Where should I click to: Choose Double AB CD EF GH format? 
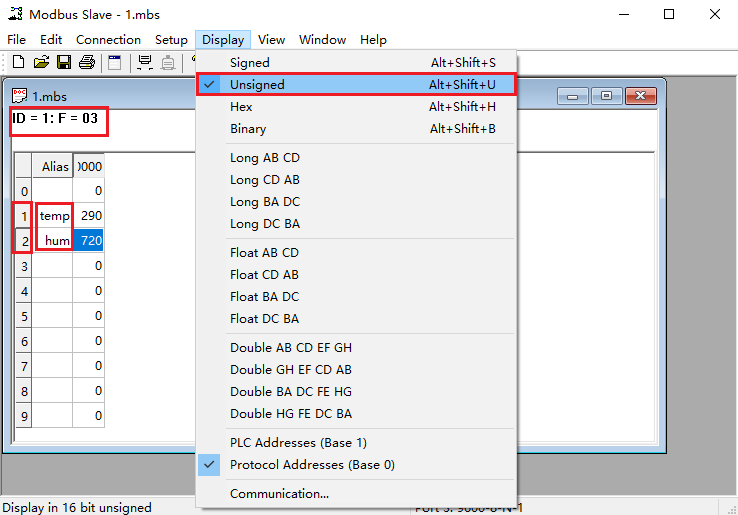point(356,348)
